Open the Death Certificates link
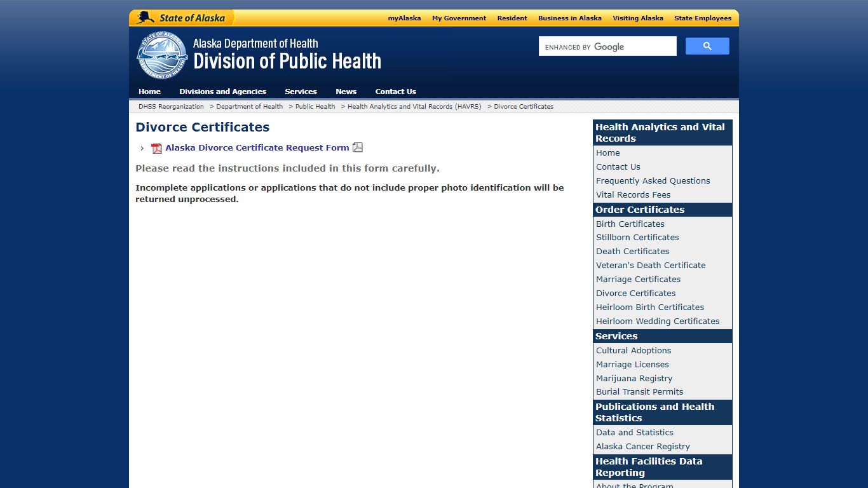This screenshot has height=488, width=868. click(633, 252)
